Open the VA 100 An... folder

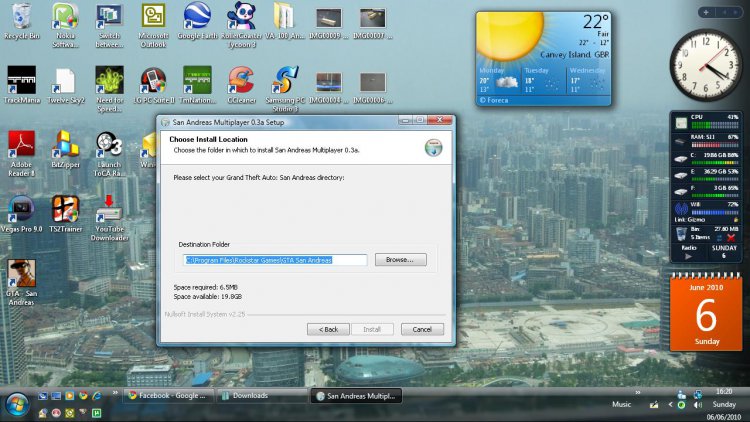(285, 22)
